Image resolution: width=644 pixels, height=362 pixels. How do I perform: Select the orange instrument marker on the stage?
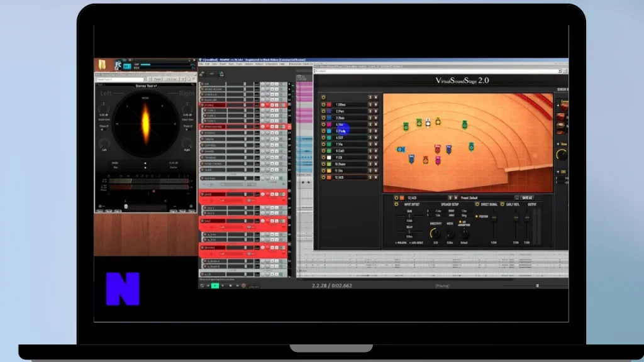[x=426, y=160]
